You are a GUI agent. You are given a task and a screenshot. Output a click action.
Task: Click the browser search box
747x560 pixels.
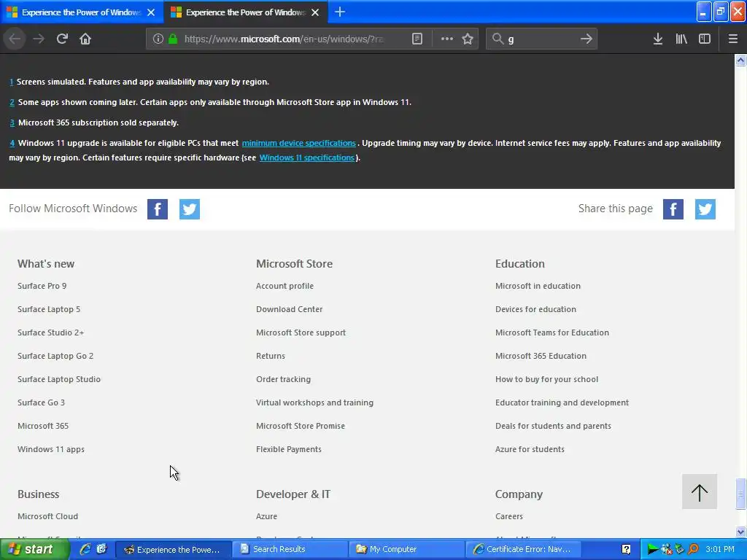point(541,39)
